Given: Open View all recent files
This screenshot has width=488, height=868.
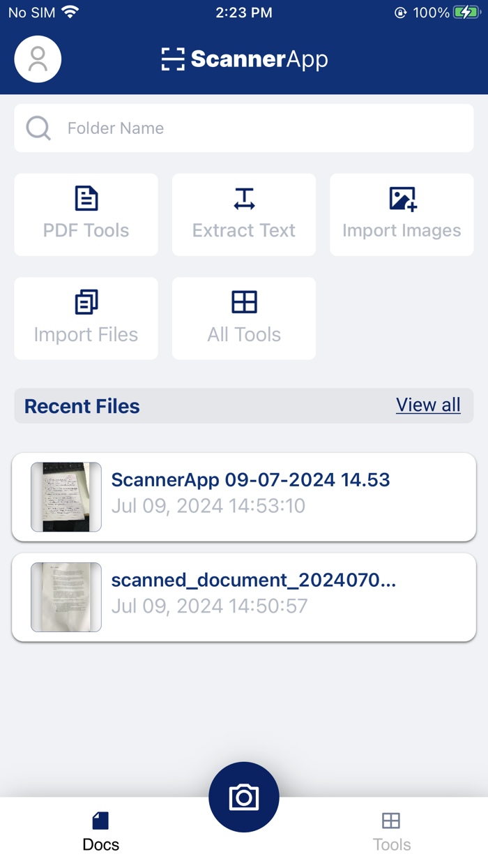Looking at the screenshot, I should coord(428,405).
